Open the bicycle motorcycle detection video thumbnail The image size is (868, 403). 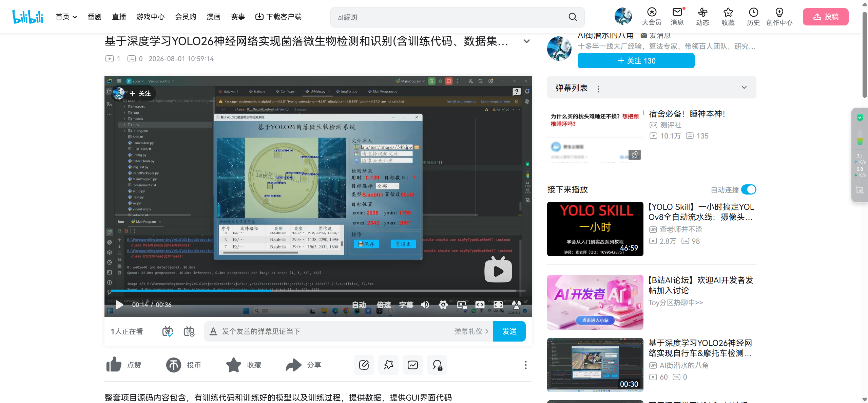[595, 365]
